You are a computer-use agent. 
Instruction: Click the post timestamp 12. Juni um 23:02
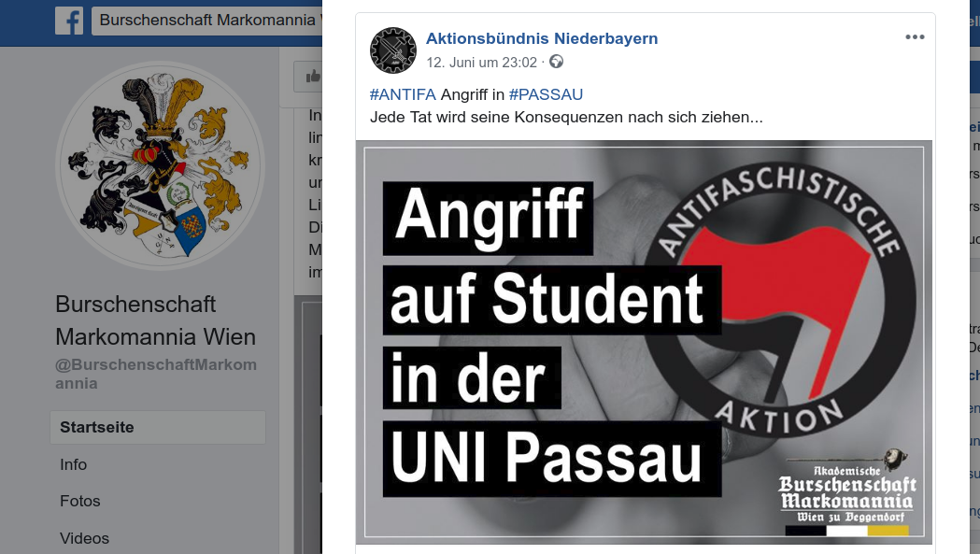tap(482, 63)
